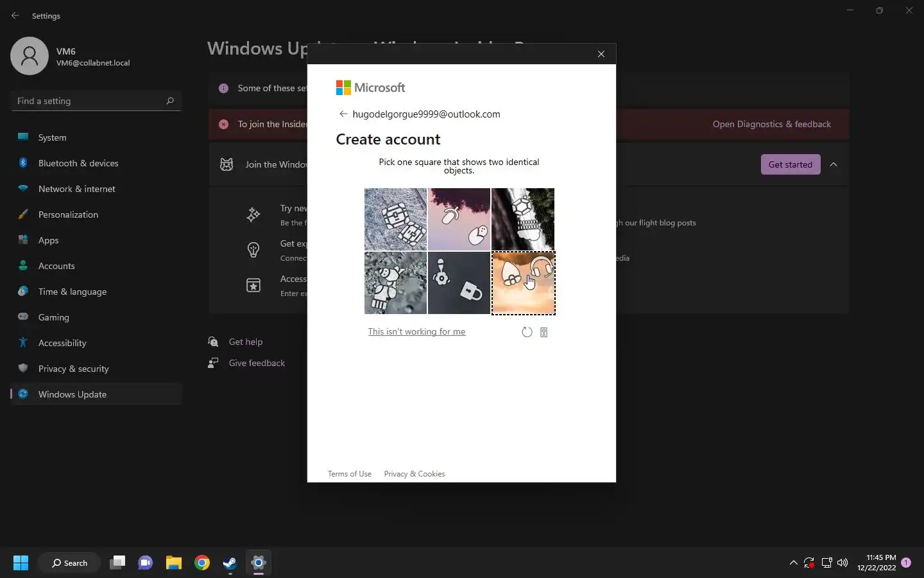
Task: Select Windows Update in sidebar
Action: (96, 394)
